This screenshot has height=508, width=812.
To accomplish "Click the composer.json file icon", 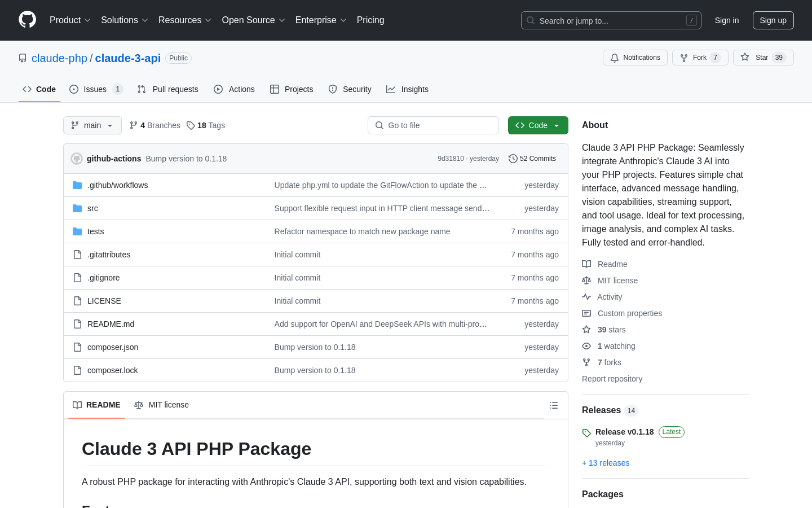I will (x=77, y=347).
